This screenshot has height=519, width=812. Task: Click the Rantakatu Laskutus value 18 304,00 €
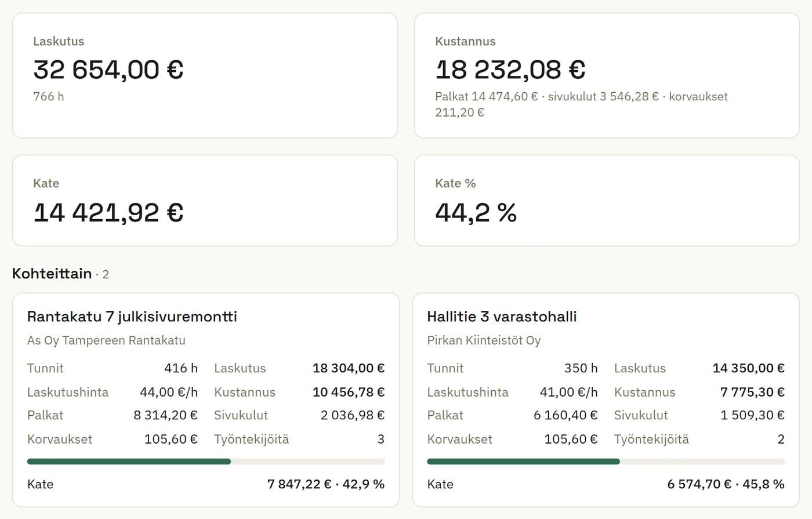point(349,368)
